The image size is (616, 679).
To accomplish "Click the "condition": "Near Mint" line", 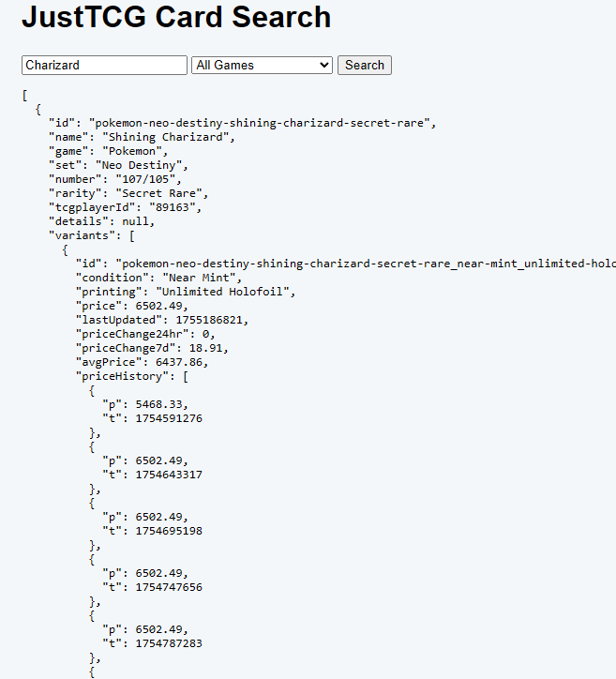I will tap(158, 278).
